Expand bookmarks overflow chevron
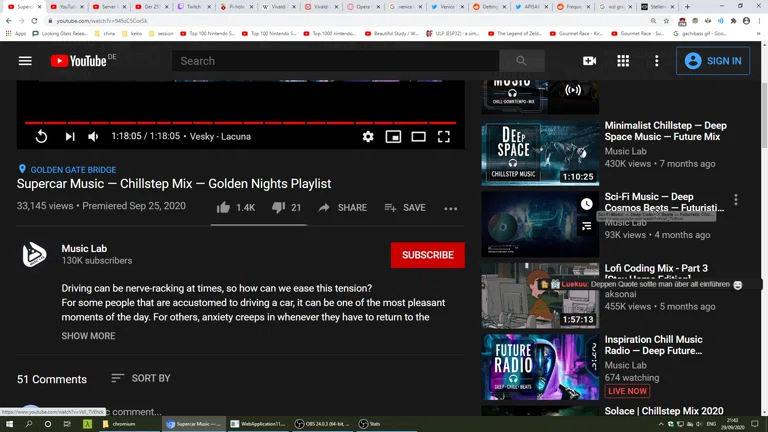 pos(758,33)
